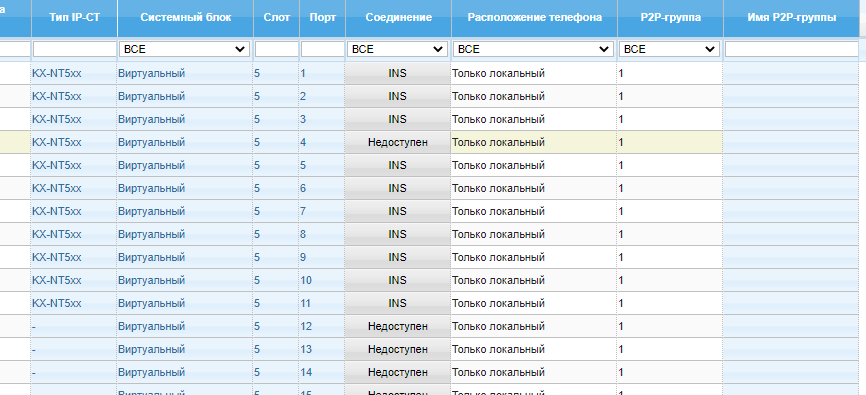The image size is (866, 395).
Task: Select Виртуальный cell in port 13 row
Action: coord(185,350)
